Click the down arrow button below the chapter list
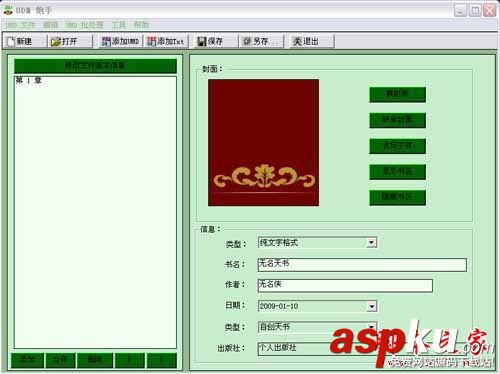This screenshot has height=374, width=500. coord(162,360)
